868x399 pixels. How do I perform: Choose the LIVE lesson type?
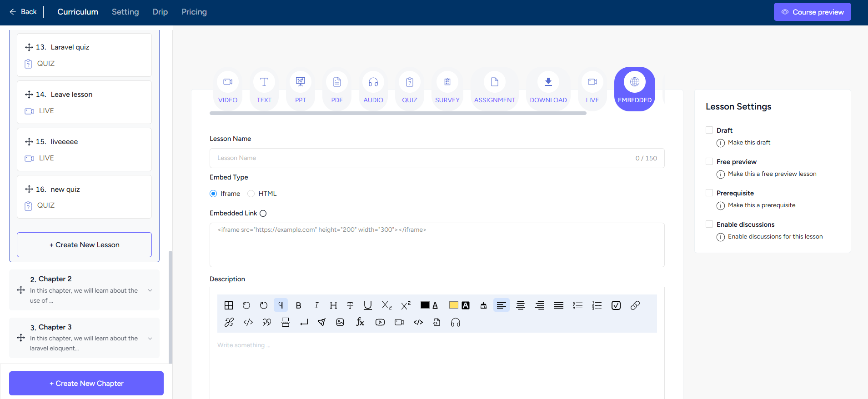(592, 89)
